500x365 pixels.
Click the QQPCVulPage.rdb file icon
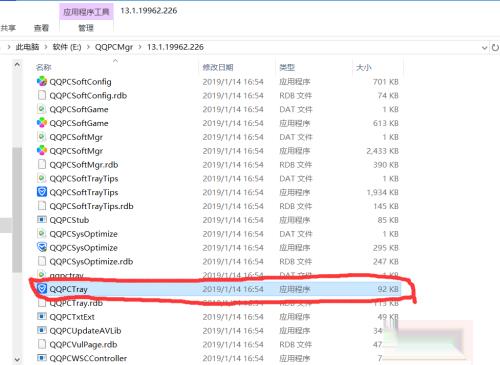[42, 344]
